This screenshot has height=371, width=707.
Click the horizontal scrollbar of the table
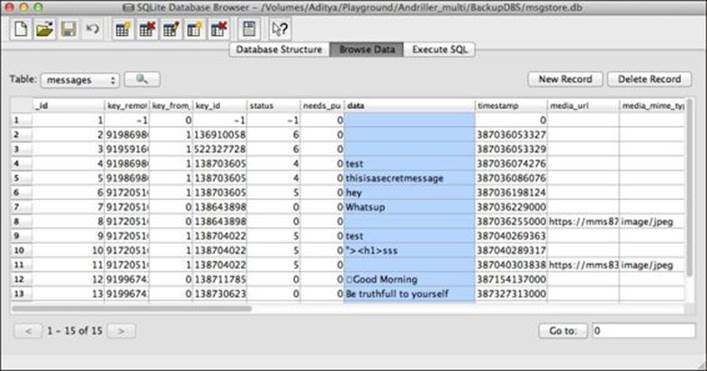click(x=132, y=309)
